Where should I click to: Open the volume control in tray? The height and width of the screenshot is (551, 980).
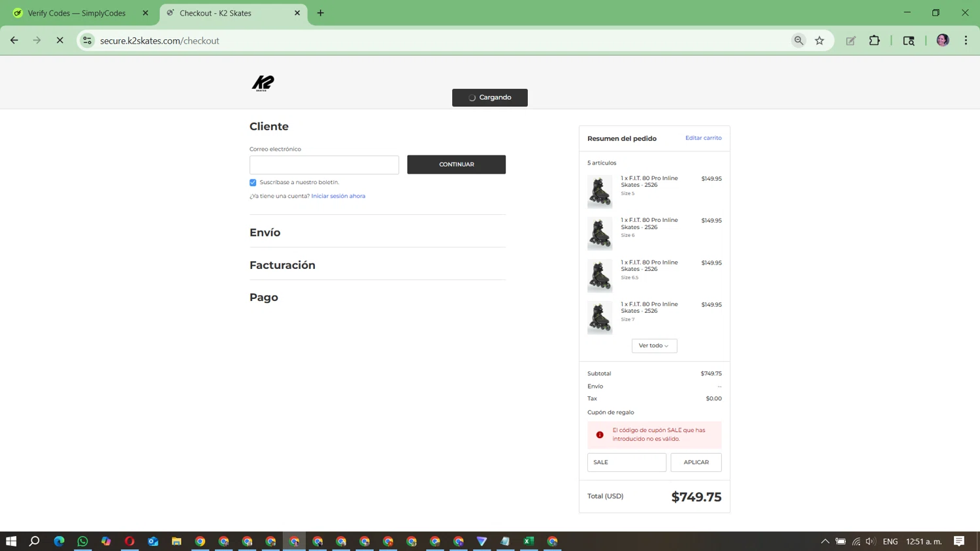click(x=870, y=541)
